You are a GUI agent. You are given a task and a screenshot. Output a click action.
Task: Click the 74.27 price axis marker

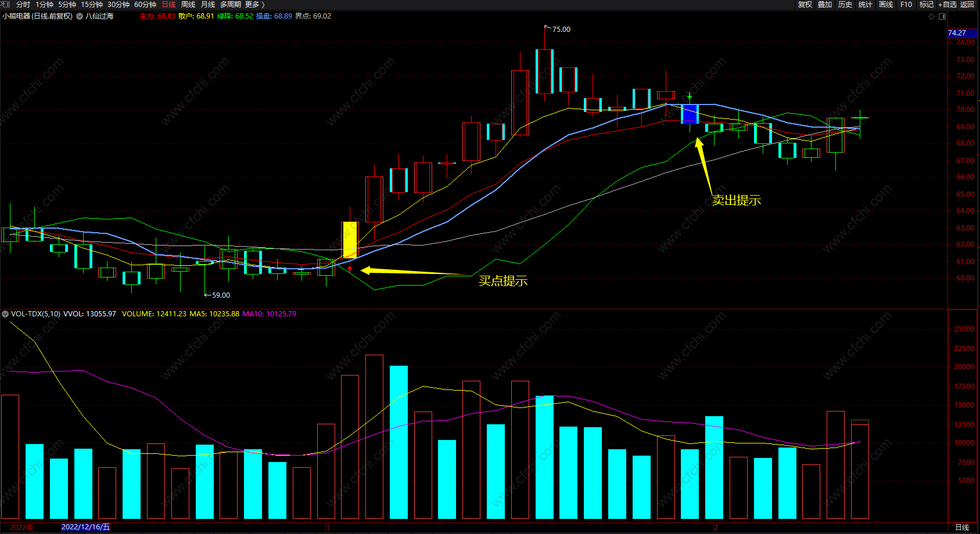click(x=963, y=33)
